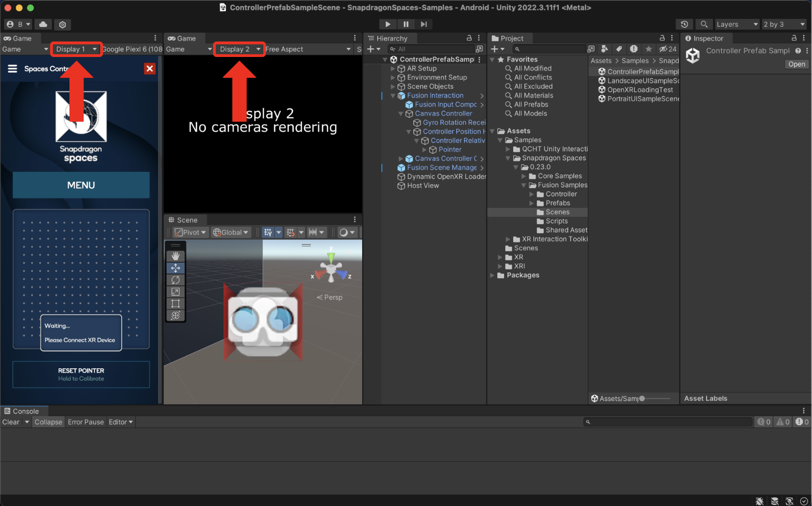The image size is (812, 506).
Task: Click Clear in the Console
Action: tap(10, 422)
